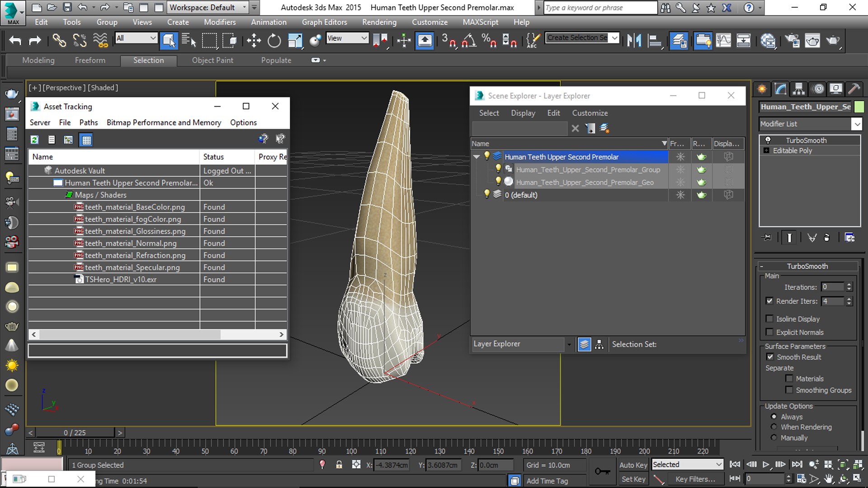868x488 pixels.
Task: Enable the Explicit Normals checkbox
Action: tap(769, 332)
